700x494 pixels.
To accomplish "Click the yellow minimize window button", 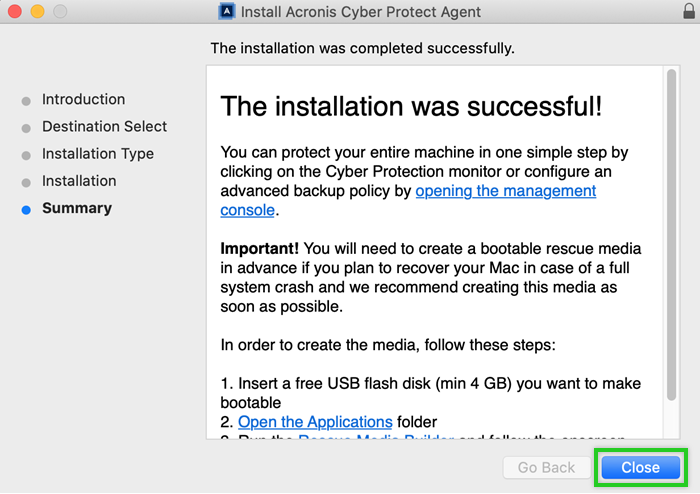I will point(38,12).
